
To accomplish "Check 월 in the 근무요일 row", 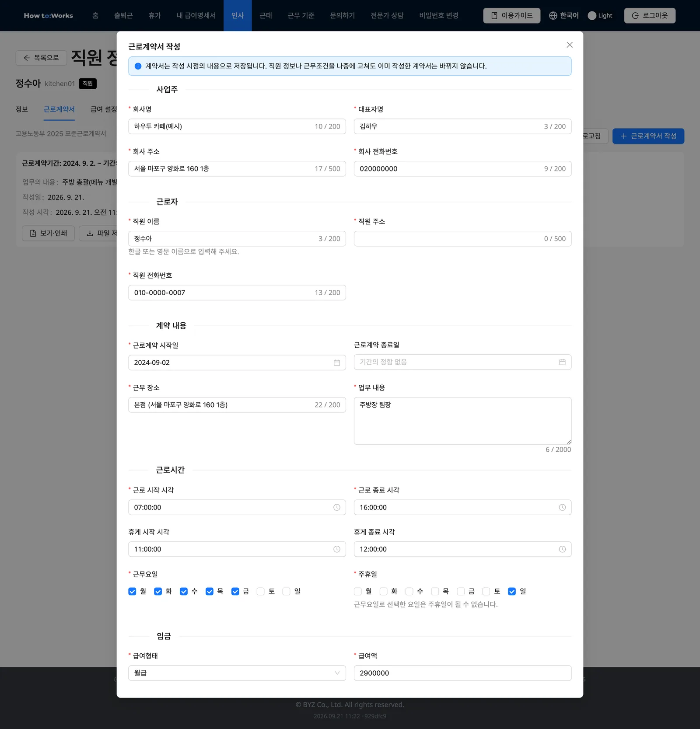I will (x=132, y=591).
